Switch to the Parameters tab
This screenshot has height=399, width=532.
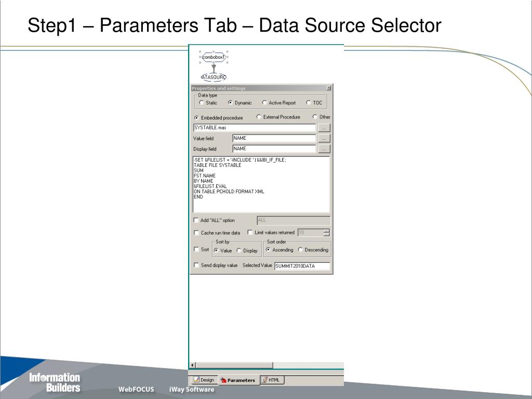click(238, 380)
